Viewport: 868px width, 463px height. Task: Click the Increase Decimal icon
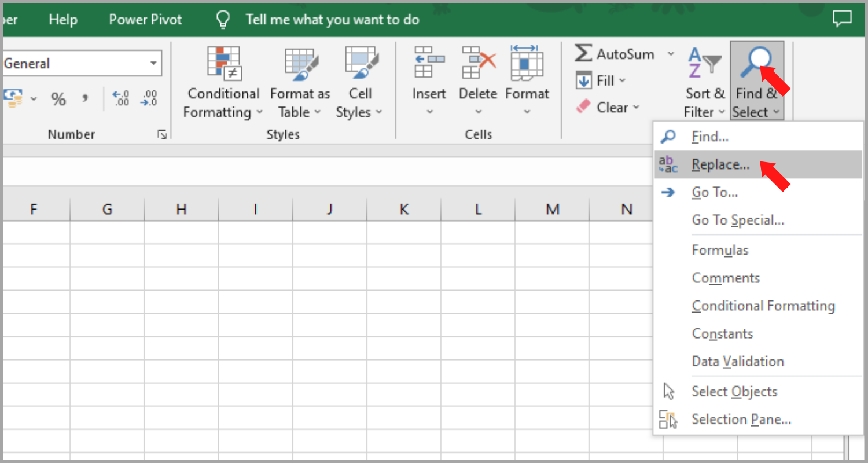pos(120,98)
